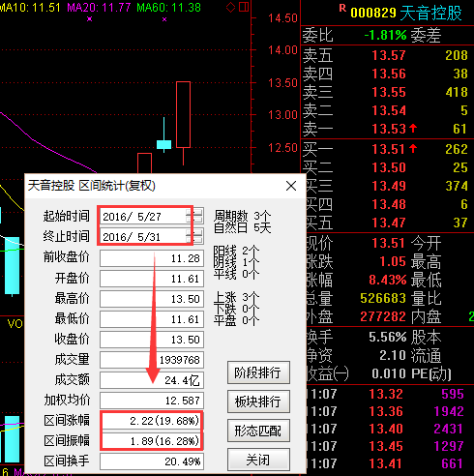Click the 关闭 button

coord(258,460)
